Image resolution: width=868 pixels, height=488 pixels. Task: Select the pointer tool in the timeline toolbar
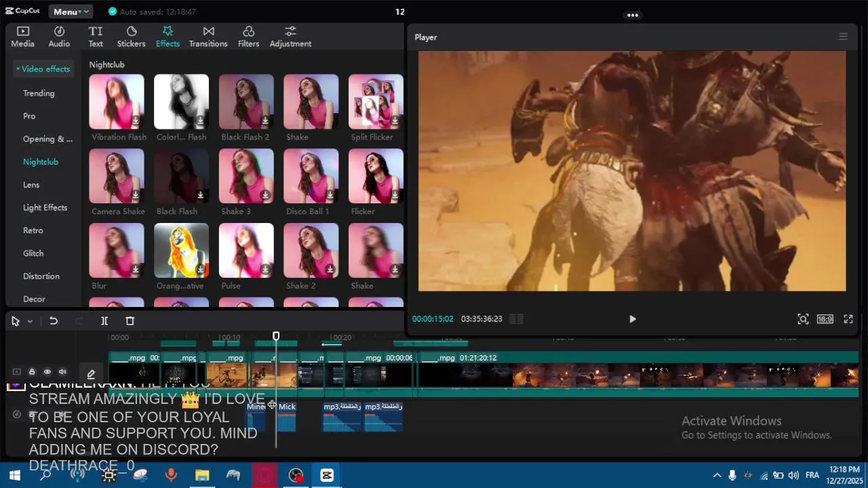point(16,321)
